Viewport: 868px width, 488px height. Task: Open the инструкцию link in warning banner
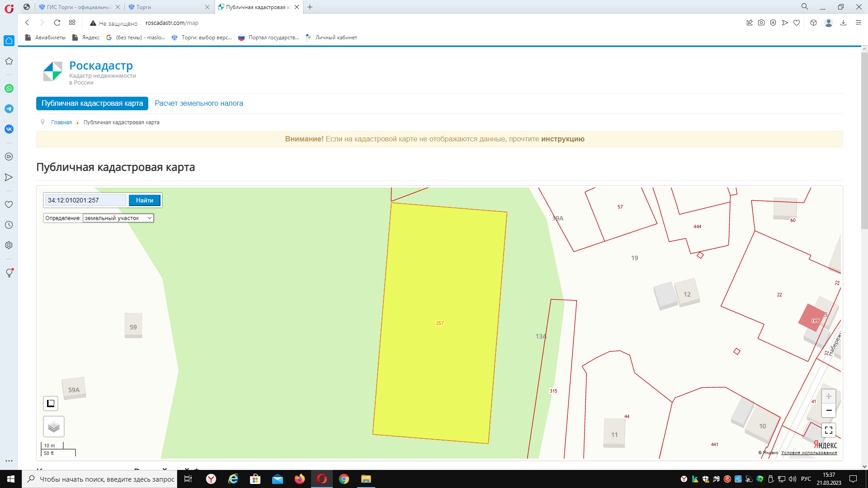tap(562, 139)
